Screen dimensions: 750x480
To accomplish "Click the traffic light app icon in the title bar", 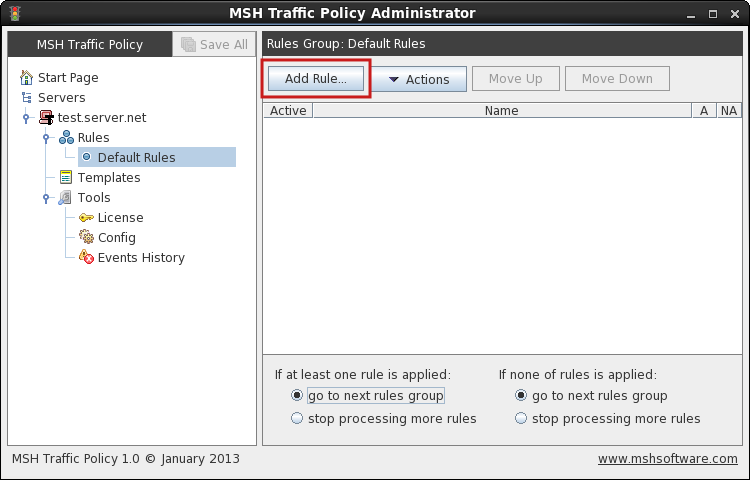I will click(15, 13).
